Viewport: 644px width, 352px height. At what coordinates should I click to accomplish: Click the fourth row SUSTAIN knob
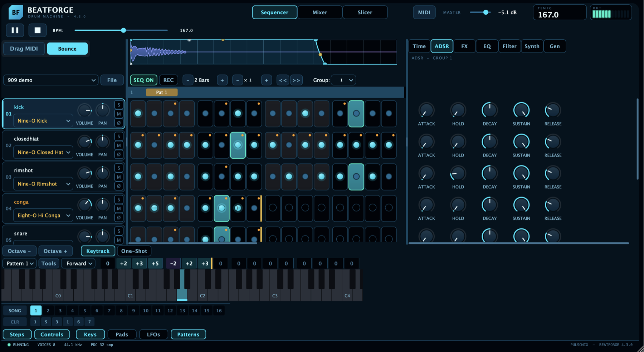click(521, 205)
